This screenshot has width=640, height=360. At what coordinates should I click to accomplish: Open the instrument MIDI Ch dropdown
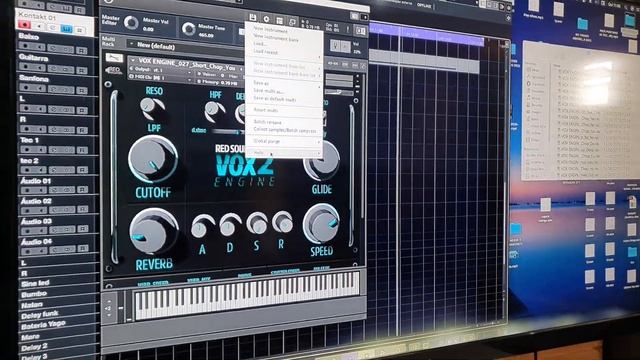point(160,78)
